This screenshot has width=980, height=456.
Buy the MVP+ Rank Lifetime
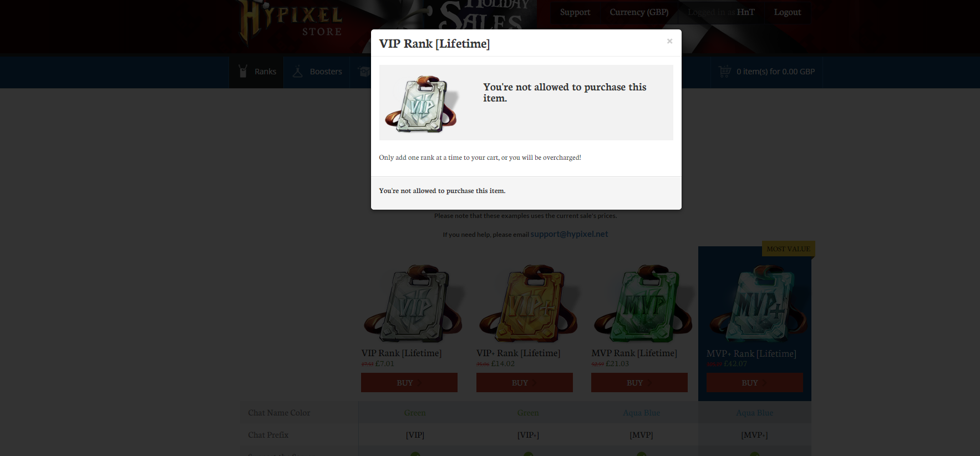(x=755, y=383)
